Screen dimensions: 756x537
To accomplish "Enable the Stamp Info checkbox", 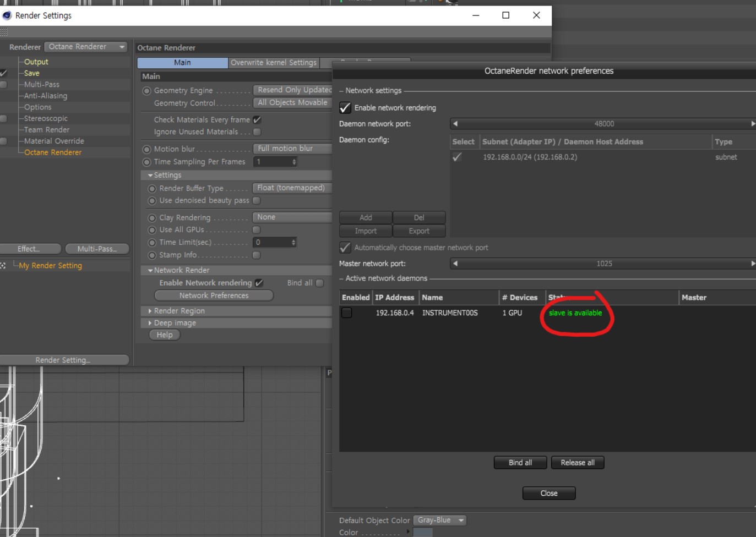I will pyautogui.click(x=257, y=255).
